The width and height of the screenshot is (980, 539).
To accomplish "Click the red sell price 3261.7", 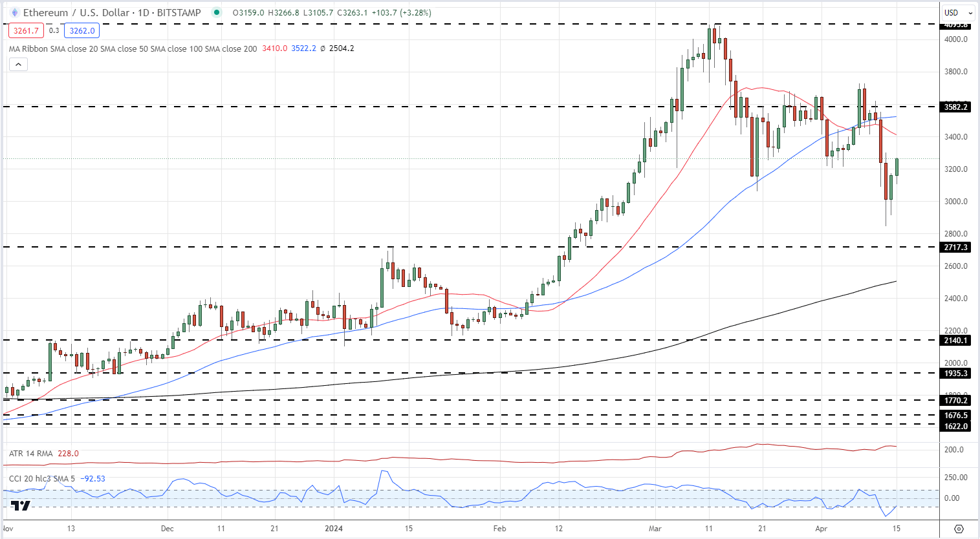I will coord(26,30).
